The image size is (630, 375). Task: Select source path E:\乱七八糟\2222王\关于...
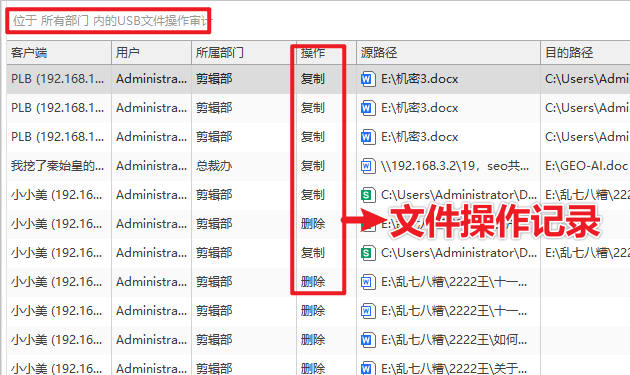pos(454,368)
